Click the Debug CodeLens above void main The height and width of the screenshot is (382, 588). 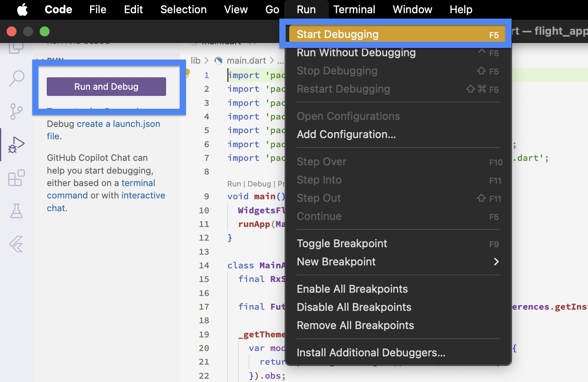click(x=259, y=184)
